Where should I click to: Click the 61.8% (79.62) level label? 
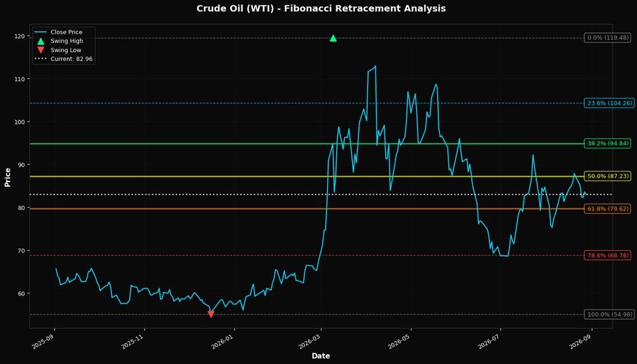(x=608, y=209)
